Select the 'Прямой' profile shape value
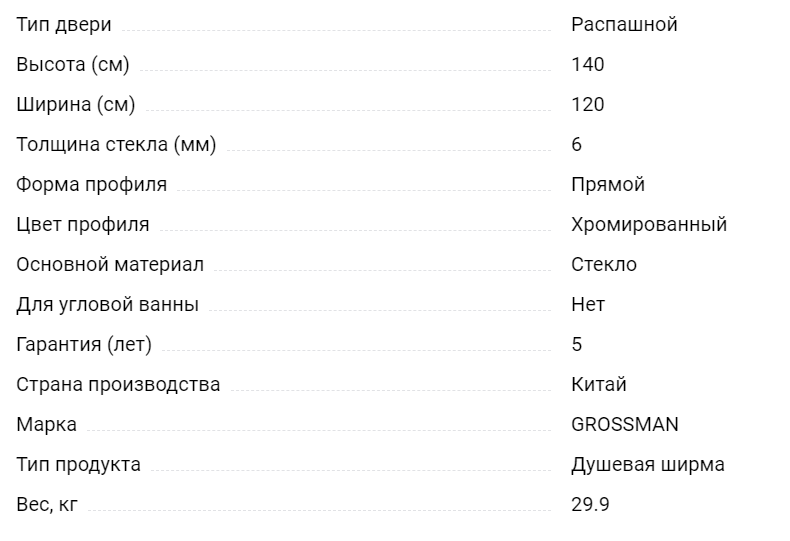 (x=608, y=185)
